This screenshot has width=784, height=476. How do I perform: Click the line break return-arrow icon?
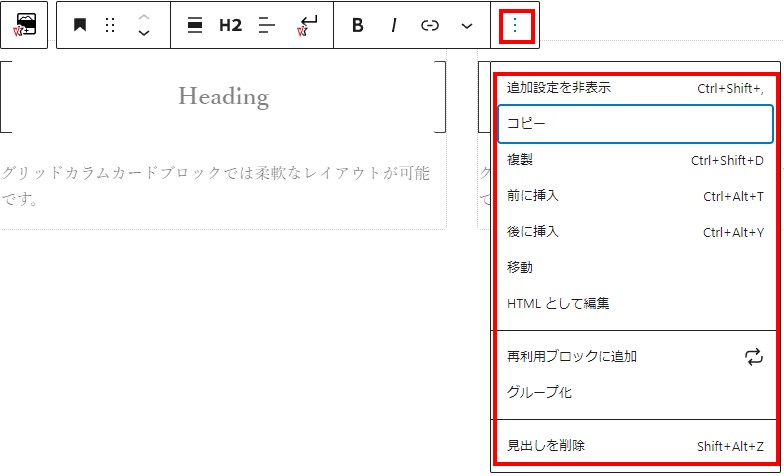[307, 26]
